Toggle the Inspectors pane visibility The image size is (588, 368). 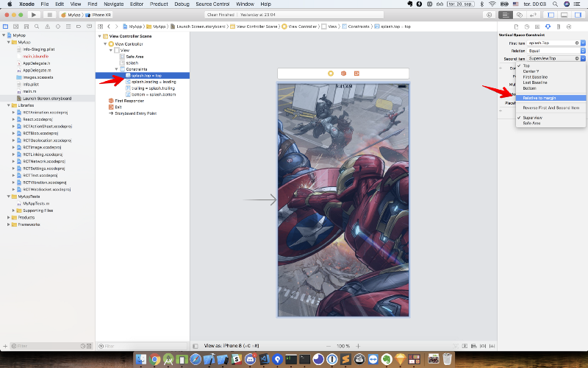(x=578, y=15)
